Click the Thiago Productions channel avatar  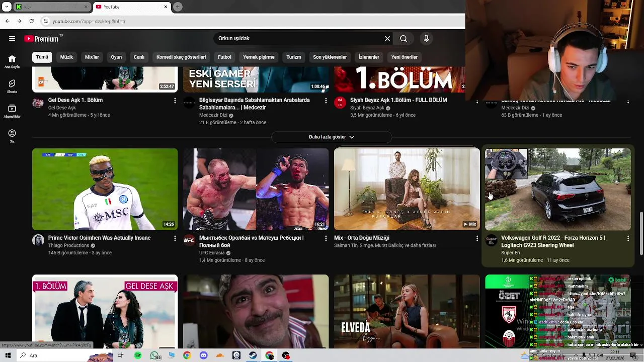click(x=38, y=240)
